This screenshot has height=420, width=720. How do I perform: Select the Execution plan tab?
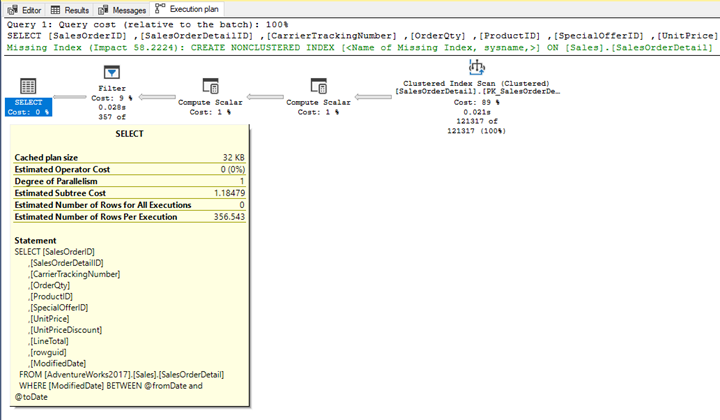tap(187, 9)
